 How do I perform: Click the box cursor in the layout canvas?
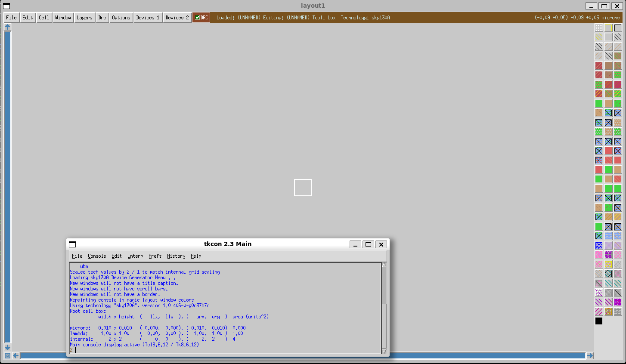[x=303, y=188]
